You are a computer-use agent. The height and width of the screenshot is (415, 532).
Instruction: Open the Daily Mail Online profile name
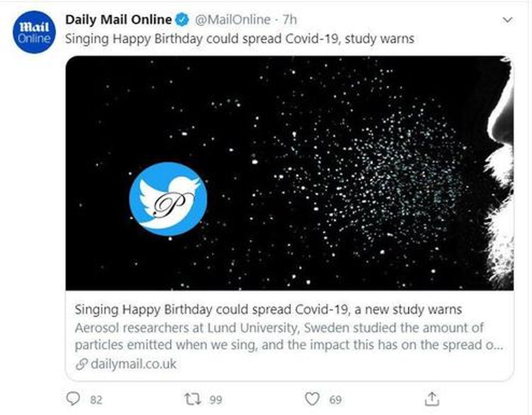click(x=118, y=20)
